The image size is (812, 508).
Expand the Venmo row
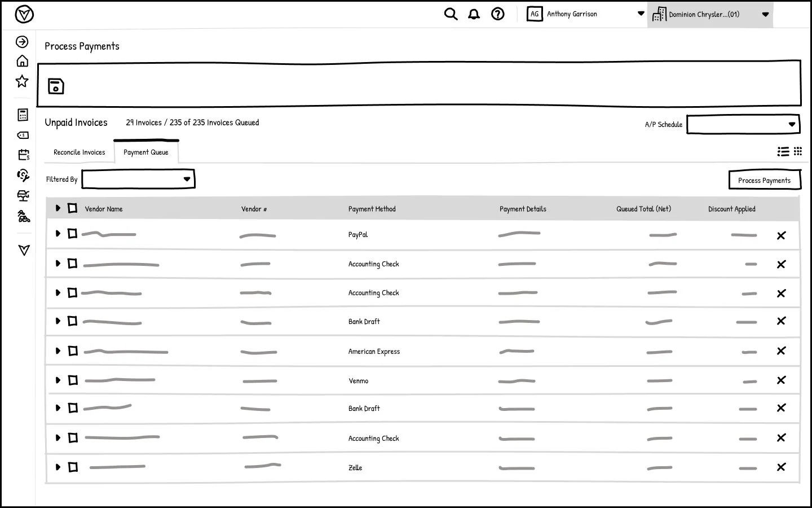58,380
